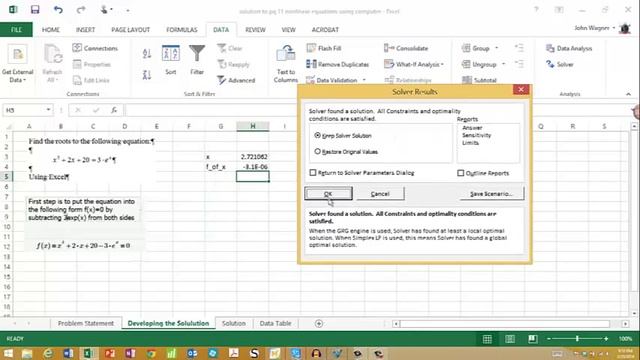The width and height of the screenshot is (640, 360).
Task: Click the Undo arrow icon
Action: tap(58, 9)
